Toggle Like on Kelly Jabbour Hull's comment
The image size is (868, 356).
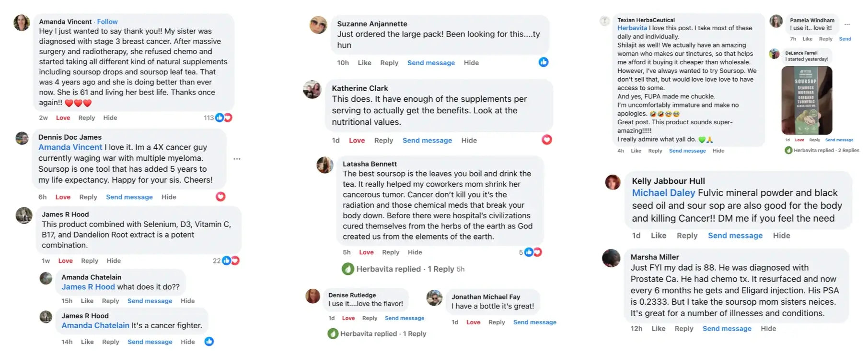tap(658, 236)
